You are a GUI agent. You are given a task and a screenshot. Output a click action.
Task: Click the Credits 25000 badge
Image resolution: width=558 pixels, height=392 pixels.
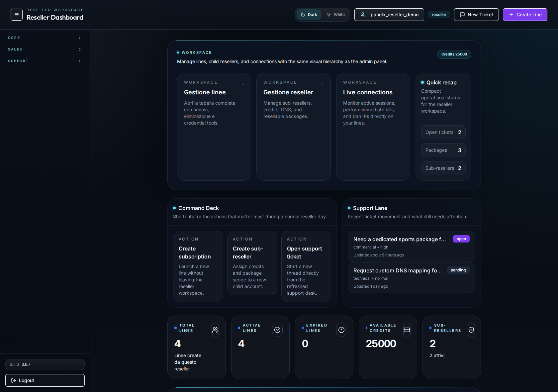coord(454,54)
